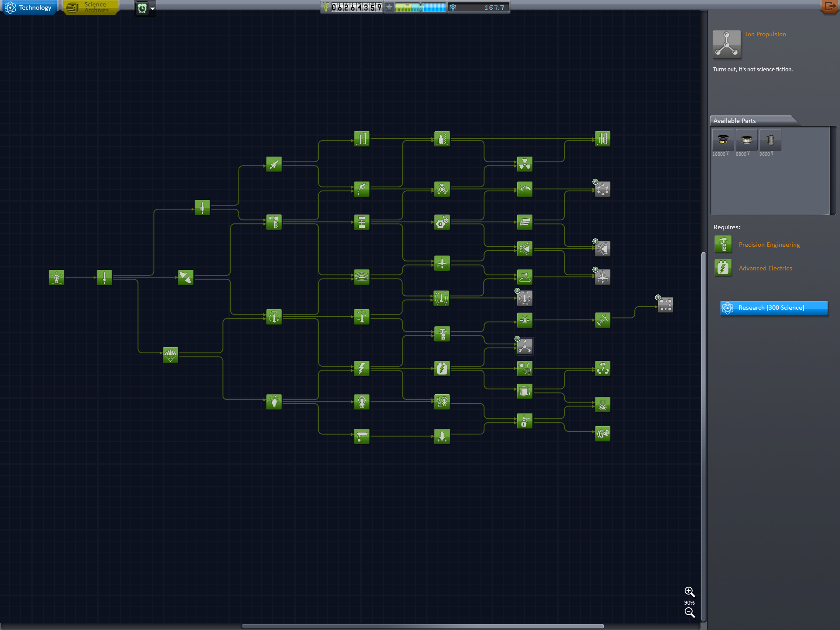Select the rocket-on-landing-legs node
The image size is (840, 630).
click(x=442, y=436)
